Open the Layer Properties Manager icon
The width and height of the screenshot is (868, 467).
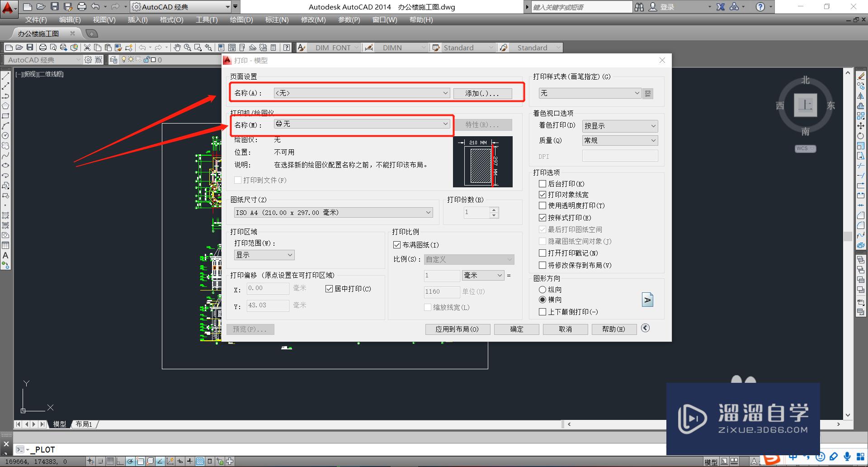(x=113, y=60)
